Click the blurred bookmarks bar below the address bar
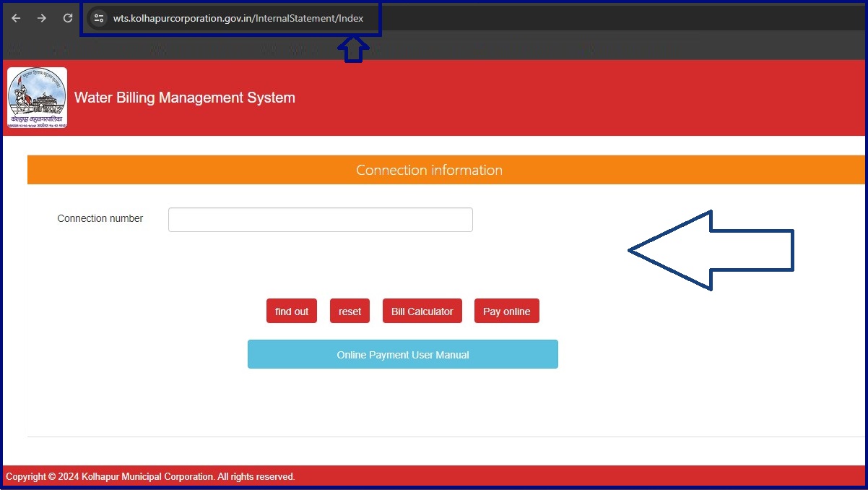Viewport: 868px width, 490px height. tap(217, 49)
